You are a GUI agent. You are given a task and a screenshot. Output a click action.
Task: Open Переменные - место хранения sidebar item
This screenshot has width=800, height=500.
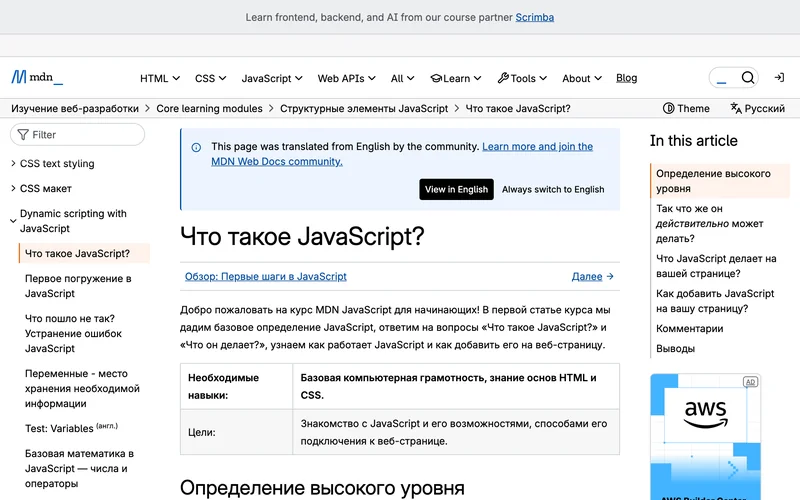[x=82, y=389]
